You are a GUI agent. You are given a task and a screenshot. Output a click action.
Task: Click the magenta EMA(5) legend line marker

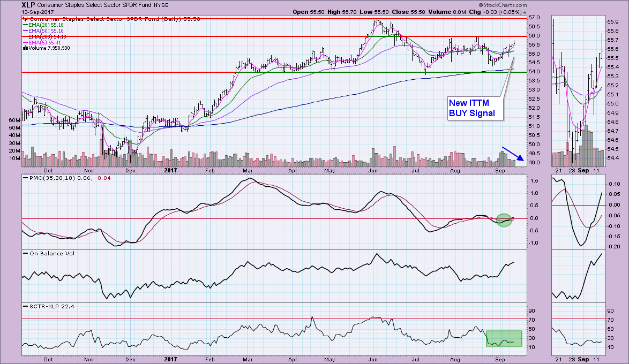click(x=26, y=42)
